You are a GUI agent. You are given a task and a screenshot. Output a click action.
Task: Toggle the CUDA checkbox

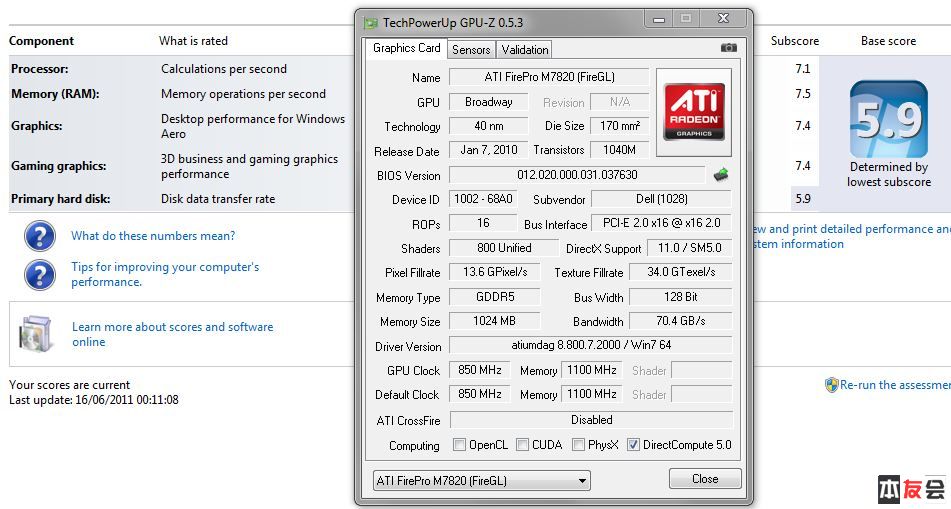coord(522,445)
